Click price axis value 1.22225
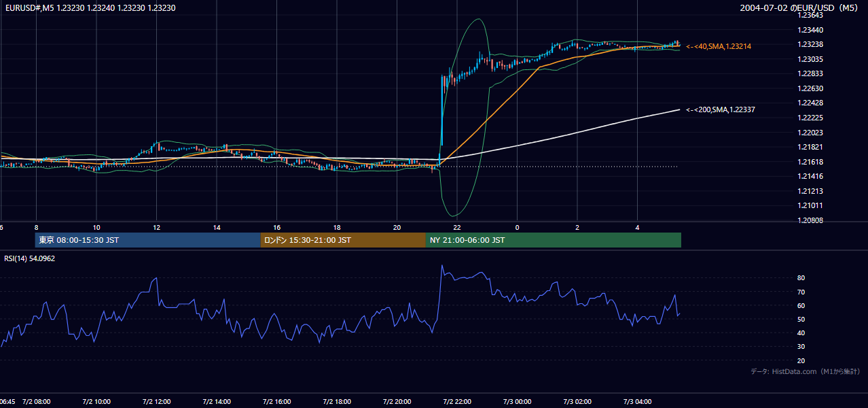 pos(812,118)
